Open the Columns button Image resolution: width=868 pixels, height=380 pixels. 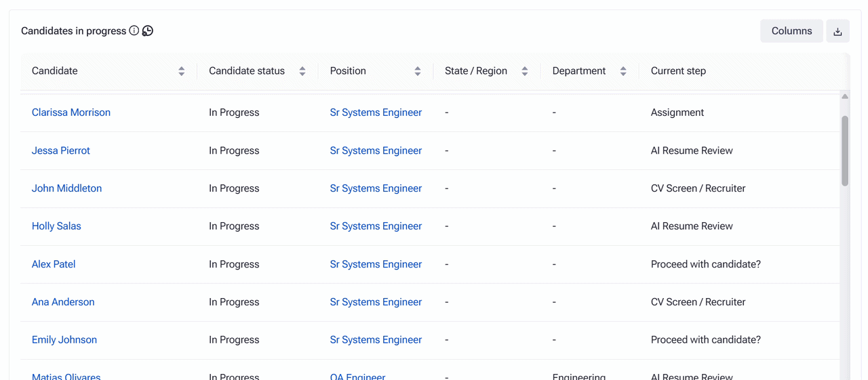tap(791, 31)
